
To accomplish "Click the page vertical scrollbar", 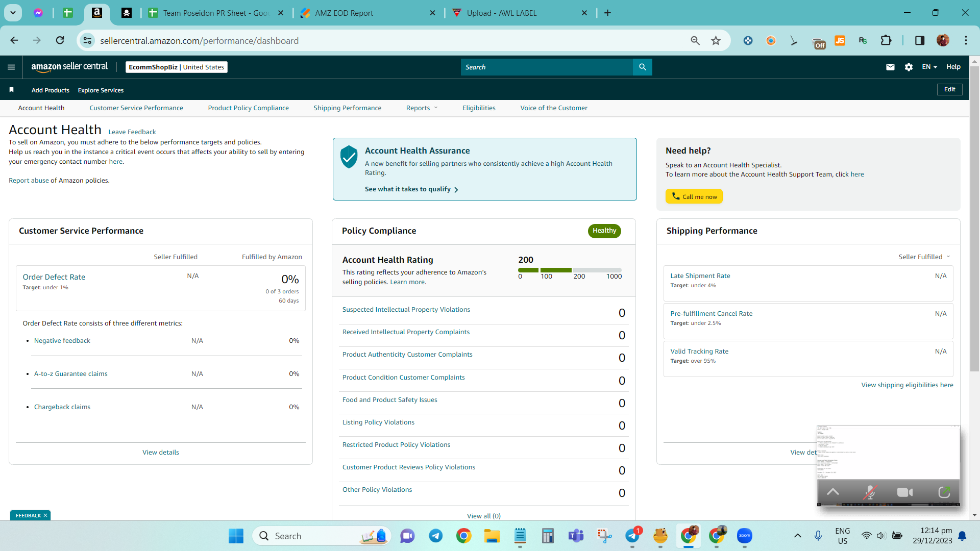I will [974, 218].
